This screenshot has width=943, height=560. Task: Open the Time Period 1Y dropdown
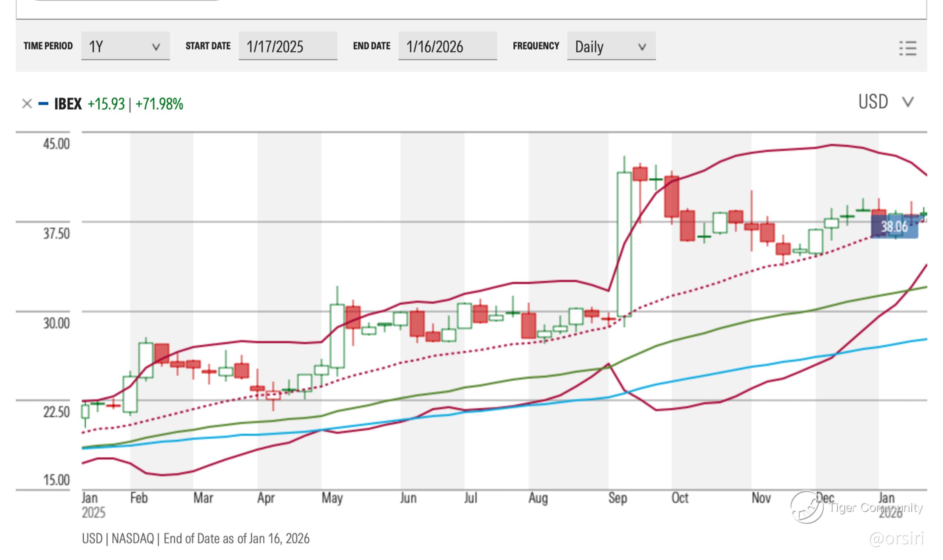coord(125,46)
